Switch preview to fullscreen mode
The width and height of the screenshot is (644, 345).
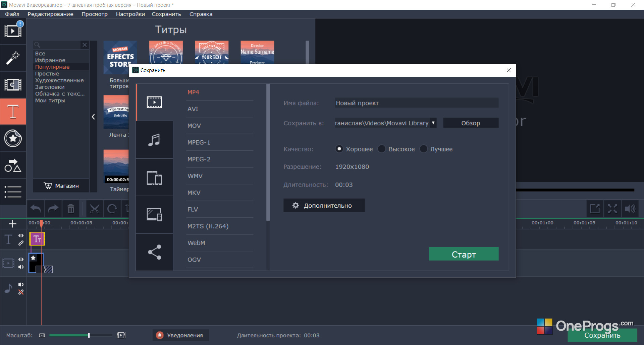612,209
